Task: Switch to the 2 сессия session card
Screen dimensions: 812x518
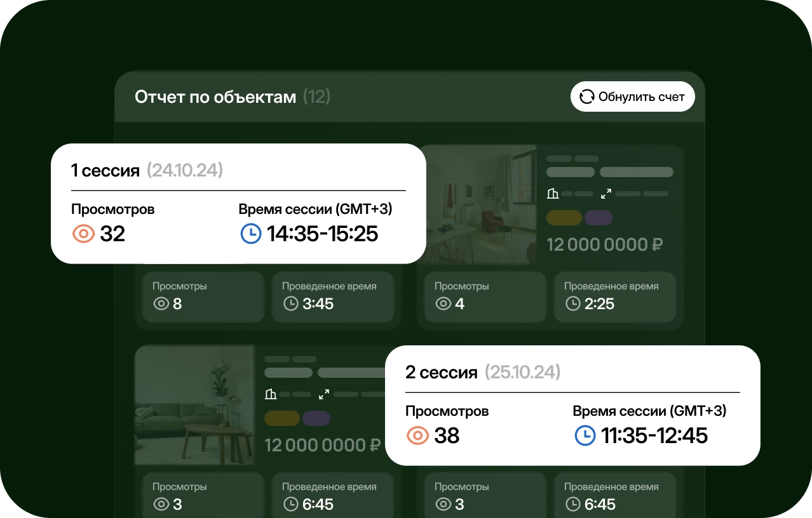Action: (x=440, y=373)
